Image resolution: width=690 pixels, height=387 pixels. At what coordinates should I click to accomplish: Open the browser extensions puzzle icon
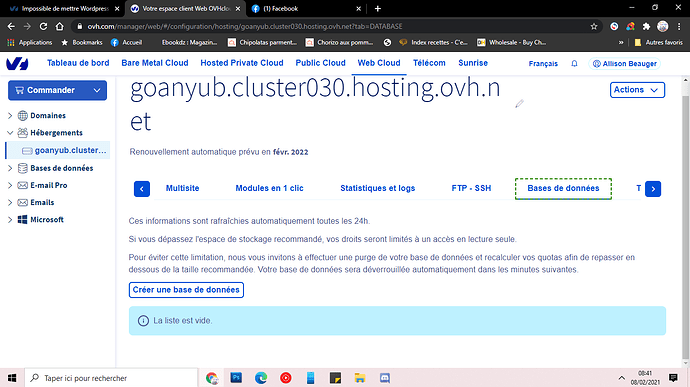tap(646, 26)
